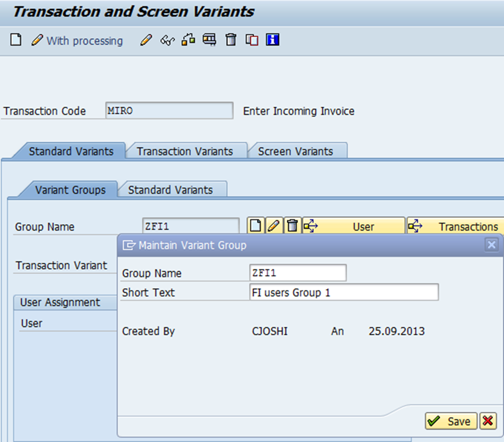504x442 pixels.
Task: Close the Maintain Variant Group popup
Action: click(491, 244)
